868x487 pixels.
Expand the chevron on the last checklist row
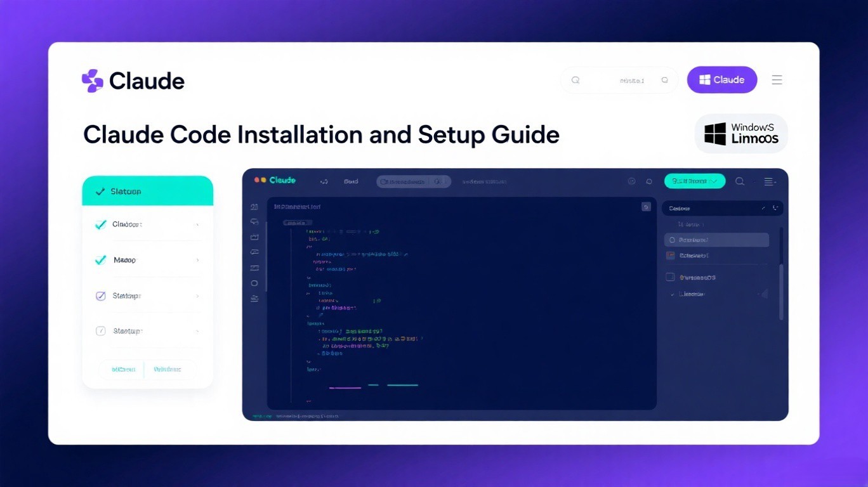(x=198, y=331)
